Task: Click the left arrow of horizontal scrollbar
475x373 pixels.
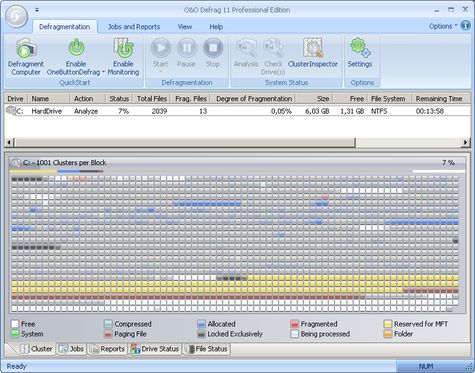Action: [9, 142]
